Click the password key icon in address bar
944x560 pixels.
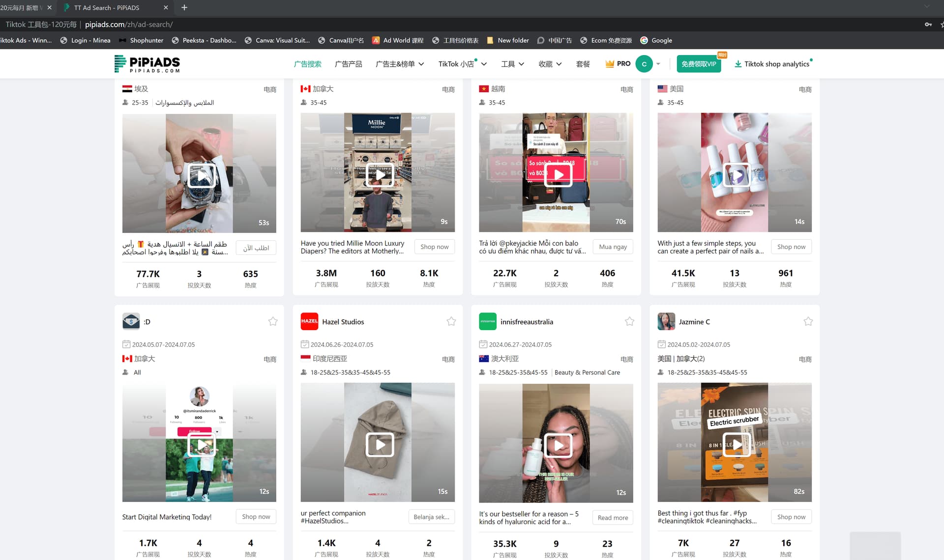[928, 24]
